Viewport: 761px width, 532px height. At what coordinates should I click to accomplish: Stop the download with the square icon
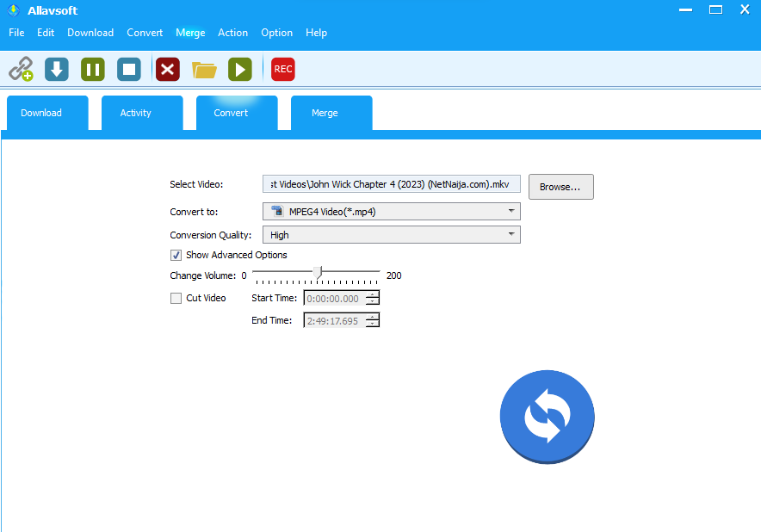[x=129, y=69]
